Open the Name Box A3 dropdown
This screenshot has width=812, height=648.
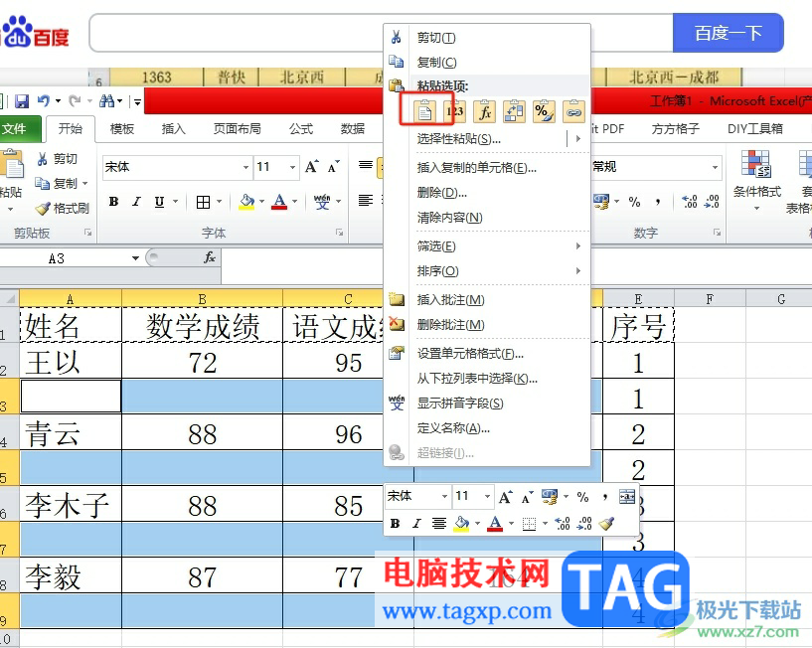136,258
